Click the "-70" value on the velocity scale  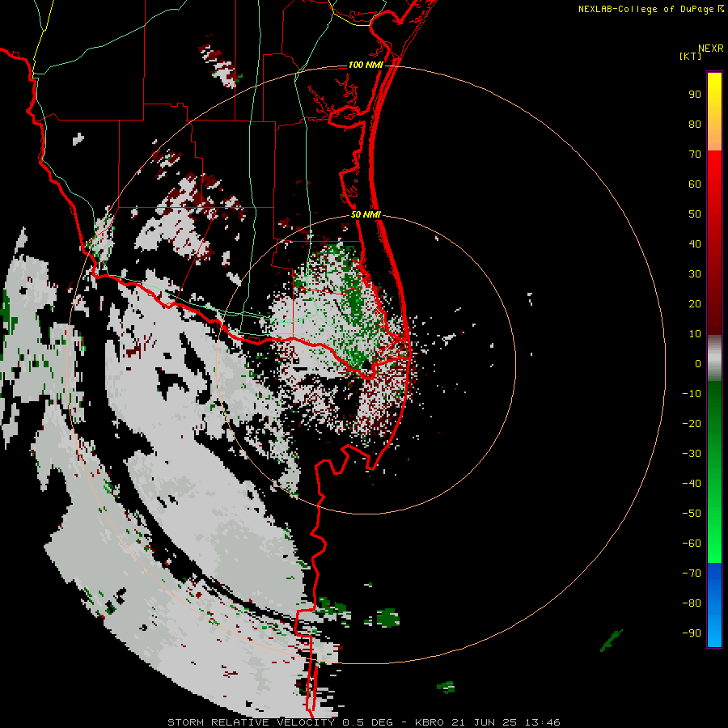692,574
